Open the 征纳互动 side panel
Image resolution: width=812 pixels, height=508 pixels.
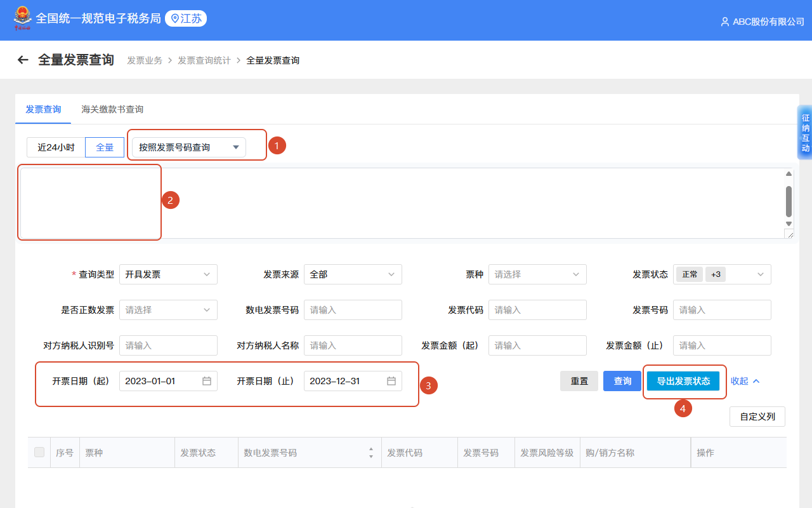pos(804,132)
